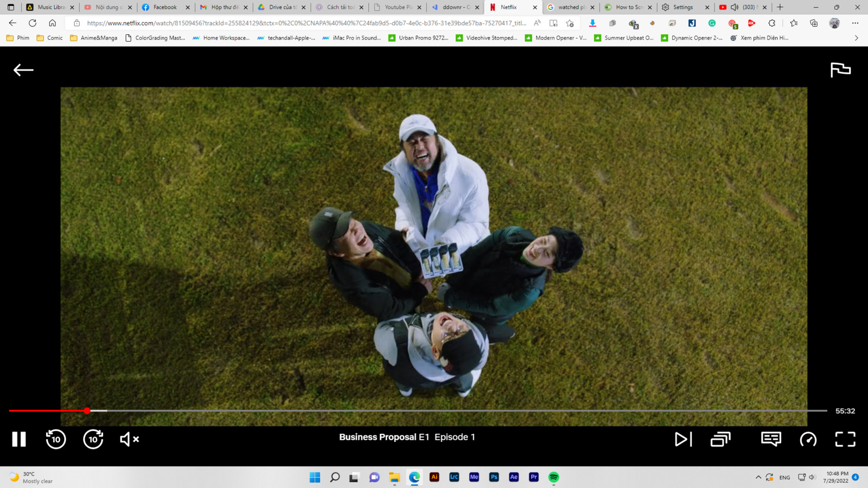Open Windows taskbar search
868x488 pixels.
click(x=335, y=477)
